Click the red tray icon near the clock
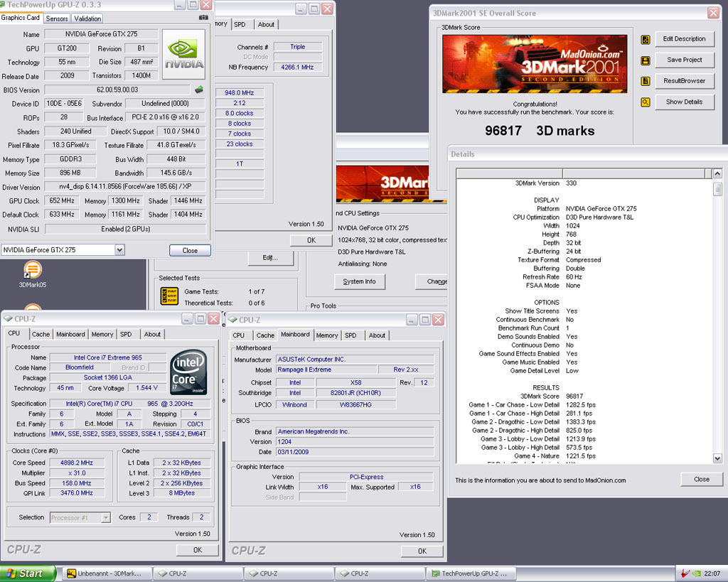Viewport: 728px width, 582px height. tap(685, 573)
